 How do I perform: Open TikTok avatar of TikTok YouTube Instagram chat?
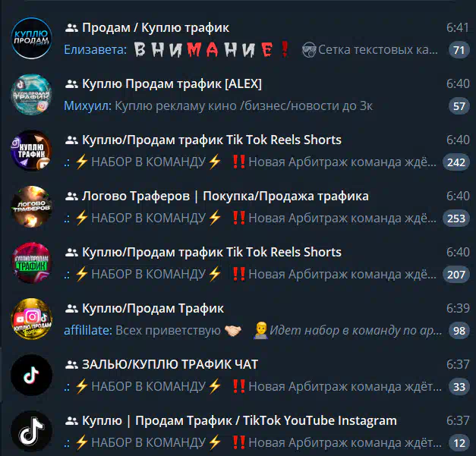coord(32,431)
